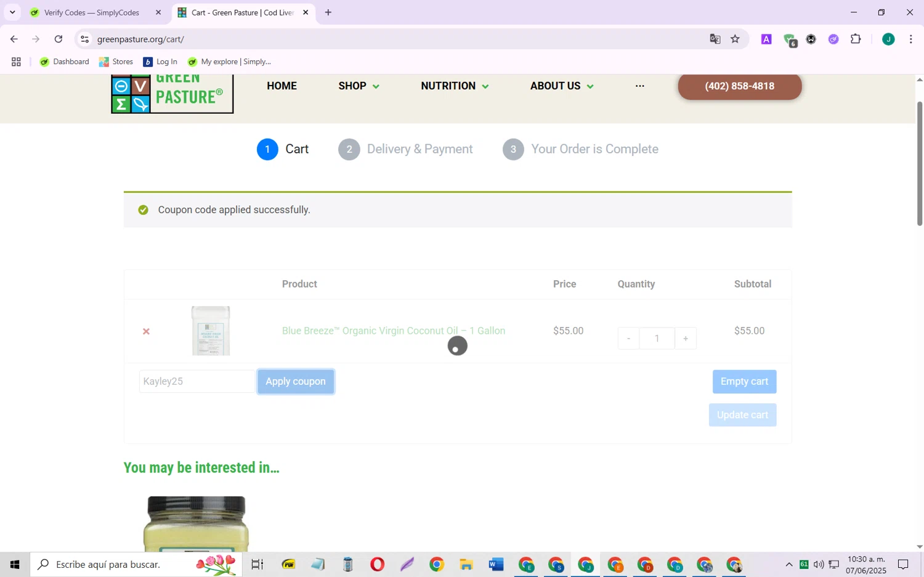This screenshot has height=577, width=924.
Task: Reload the page with the refresh icon
Action: [59, 39]
